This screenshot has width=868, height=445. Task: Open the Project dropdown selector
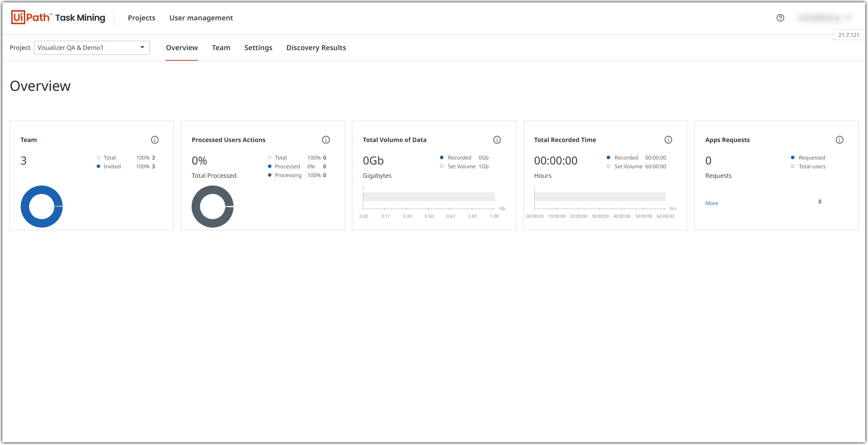(x=88, y=48)
